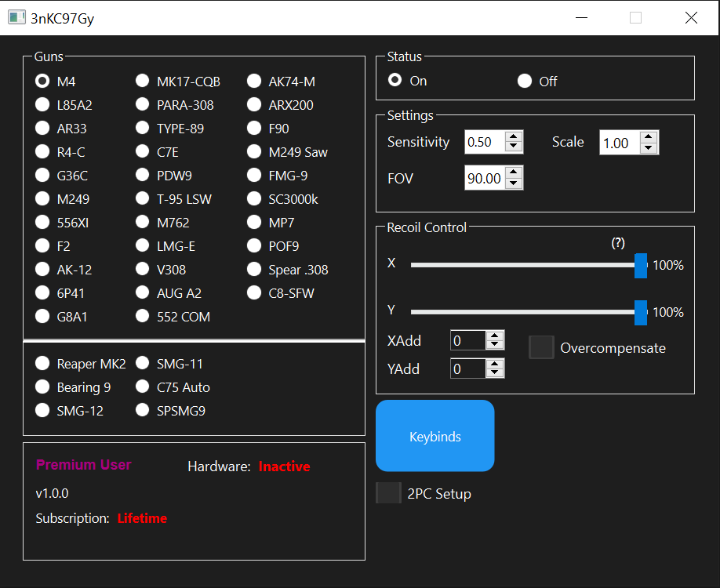Click the Y recoil slider handle
The width and height of the screenshot is (720, 588).
click(x=641, y=312)
